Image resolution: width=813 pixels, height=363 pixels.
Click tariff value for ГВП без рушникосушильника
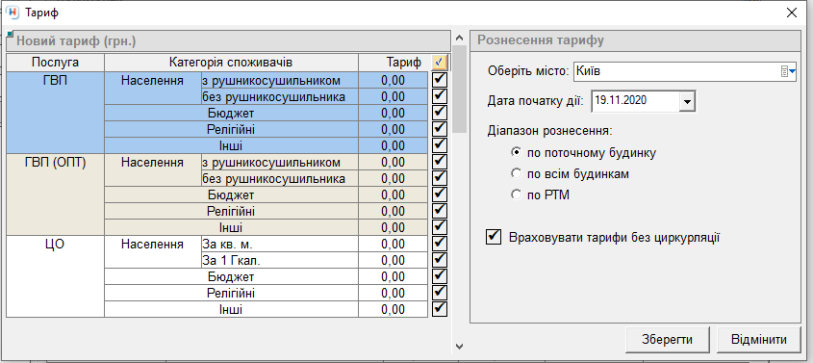tap(393, 96)
